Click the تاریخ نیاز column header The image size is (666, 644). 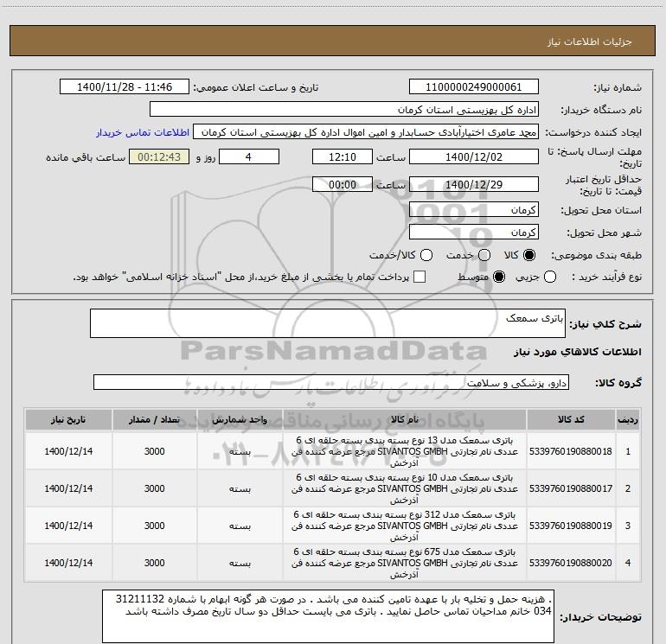tap(68, 419)
